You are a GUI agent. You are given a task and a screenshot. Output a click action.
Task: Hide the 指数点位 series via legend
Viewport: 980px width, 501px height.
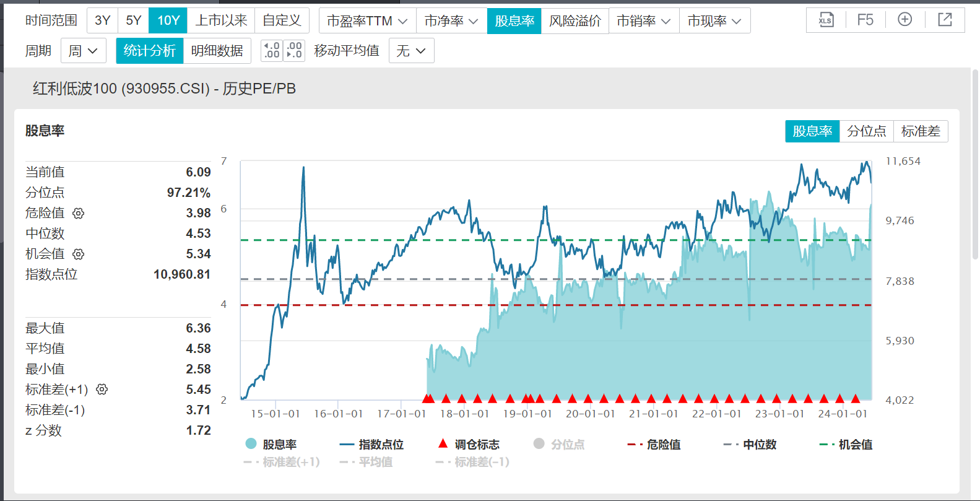coord(371,445)
